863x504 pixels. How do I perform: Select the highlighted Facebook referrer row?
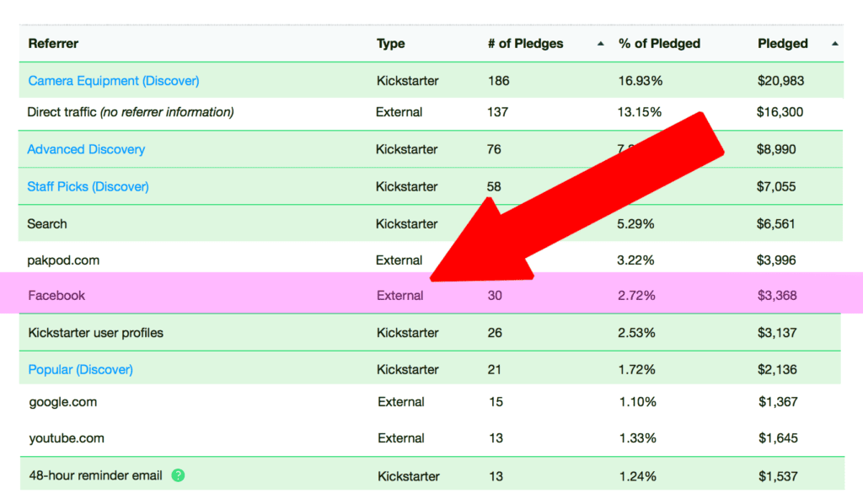pos(56,295)
